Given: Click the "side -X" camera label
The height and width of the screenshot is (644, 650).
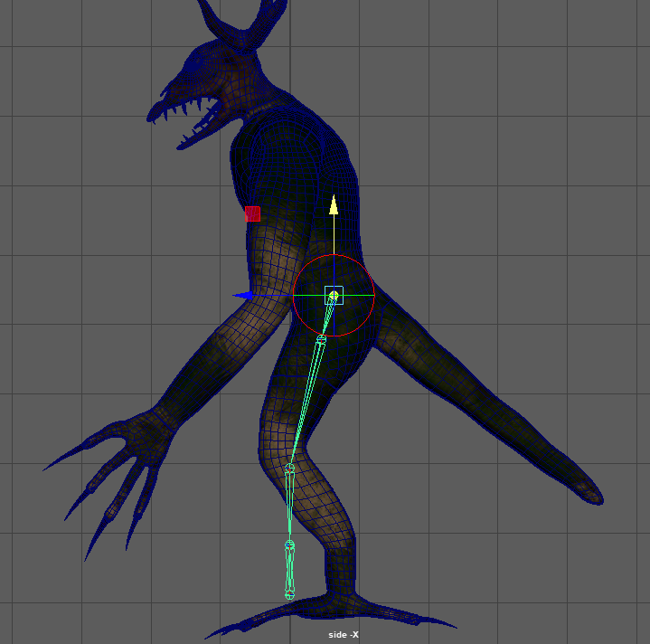Looking at the screenshot, I should 344,635.
